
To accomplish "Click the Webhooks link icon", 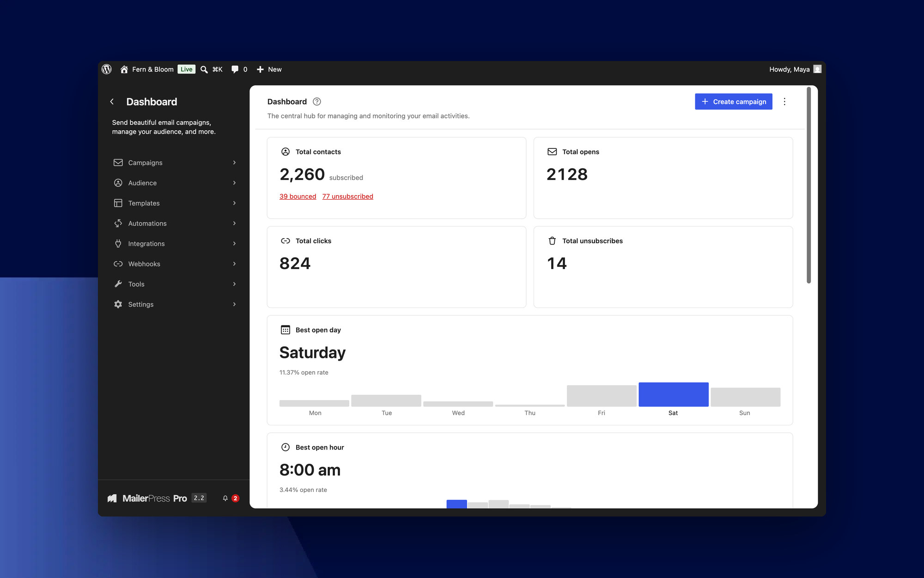I will point(118,264).
